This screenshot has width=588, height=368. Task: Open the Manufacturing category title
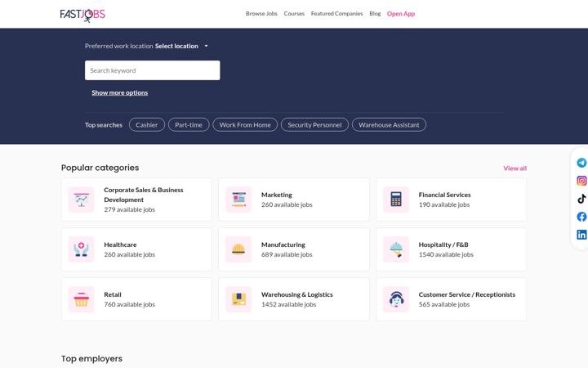(x=283, y=245)
